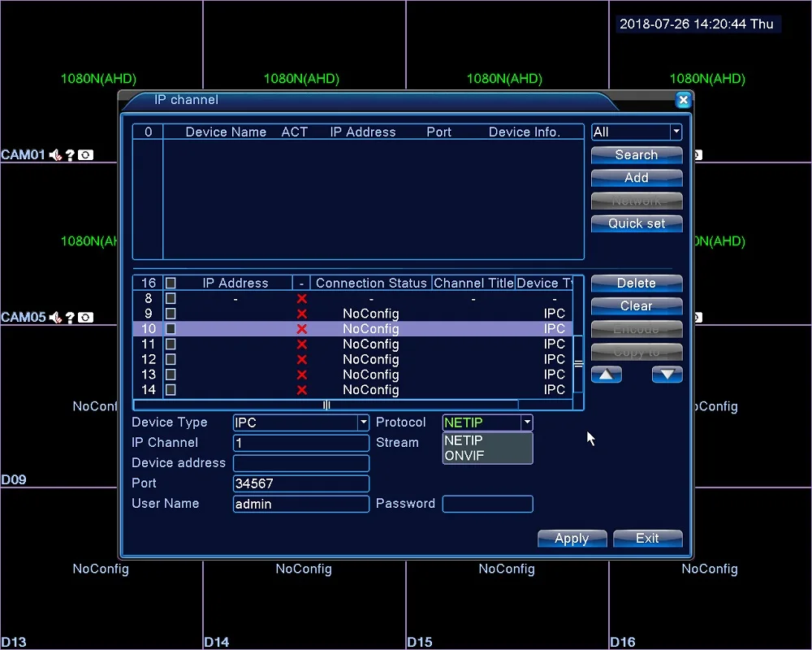Screen dimensions: 812x650
Task: Click the horizontal scrollbar of channel table
Action: (326, 405)
